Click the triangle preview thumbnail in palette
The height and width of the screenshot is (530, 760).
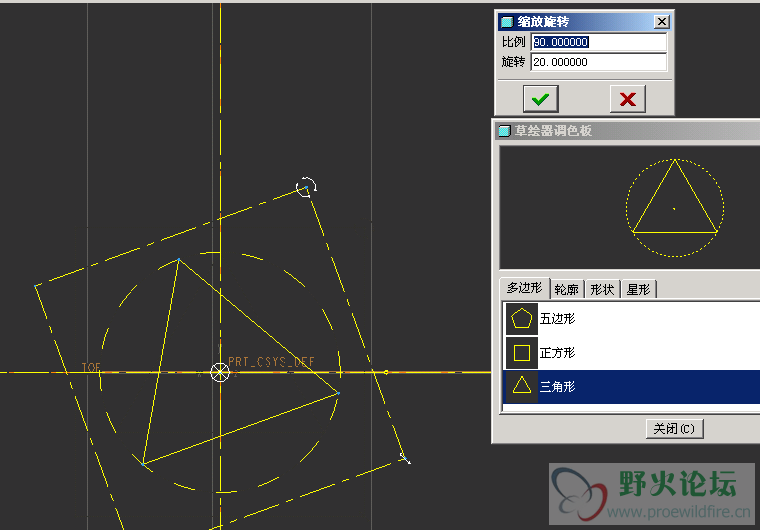(674, 207)
